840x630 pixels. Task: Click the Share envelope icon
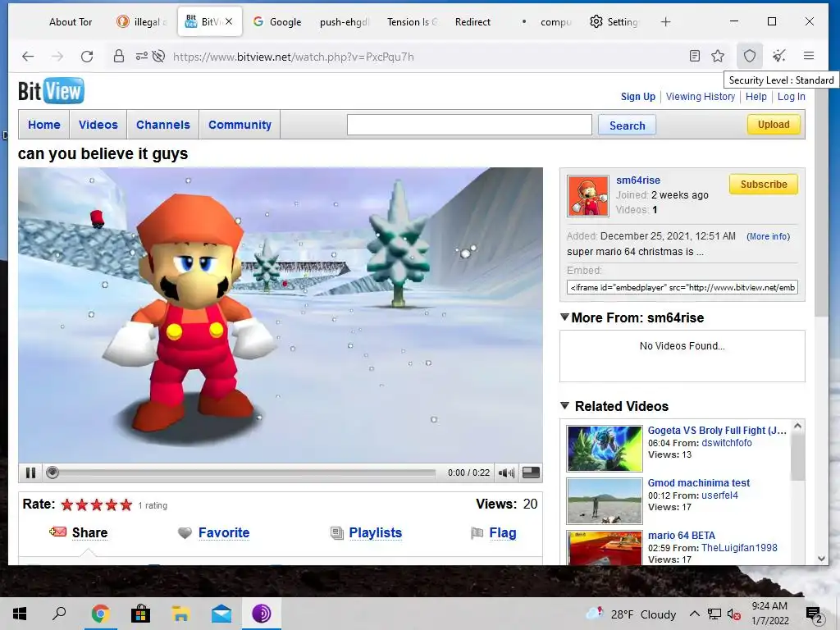(58, 532)
